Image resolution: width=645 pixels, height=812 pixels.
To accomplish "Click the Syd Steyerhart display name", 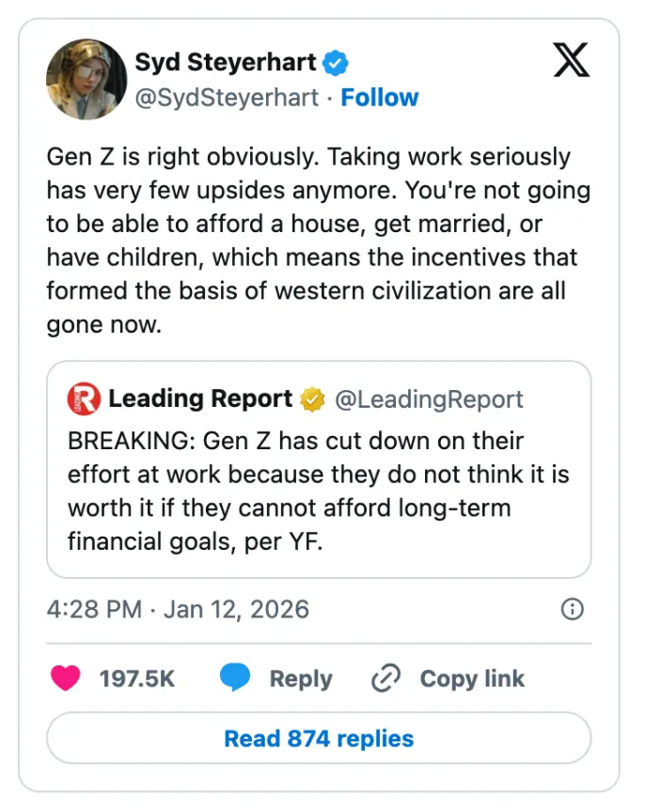I will pos(225,63).
